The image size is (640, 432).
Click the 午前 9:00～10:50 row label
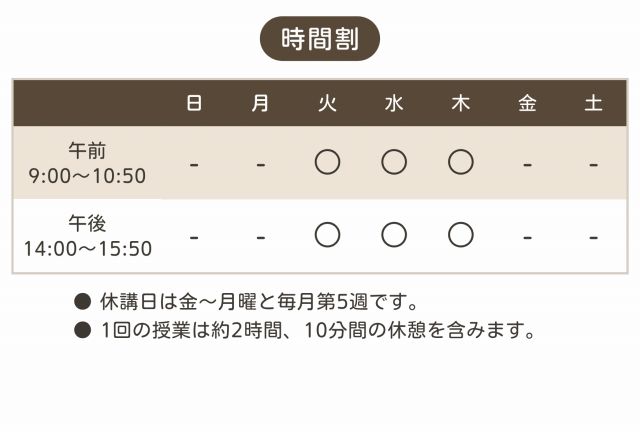click(87, 163)
